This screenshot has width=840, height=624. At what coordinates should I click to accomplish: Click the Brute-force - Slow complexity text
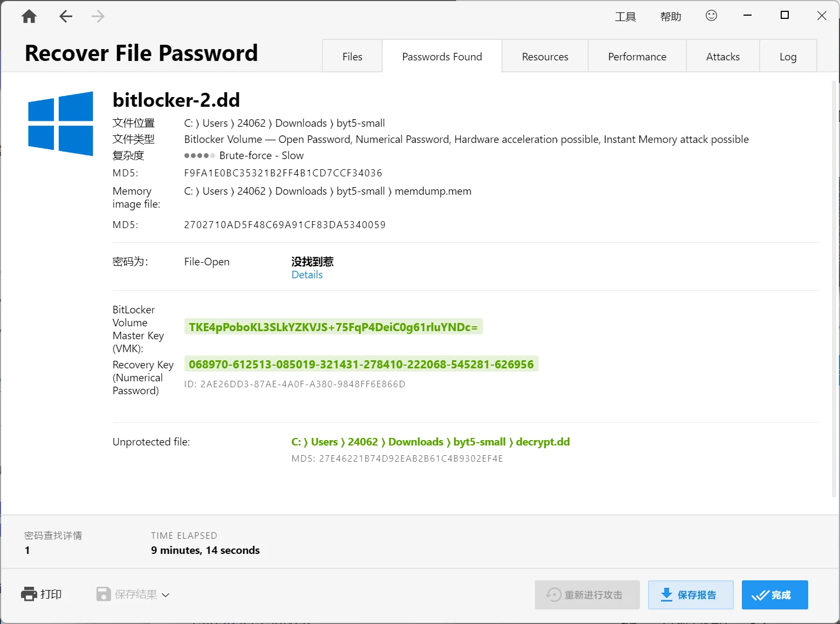pos(261,155)
